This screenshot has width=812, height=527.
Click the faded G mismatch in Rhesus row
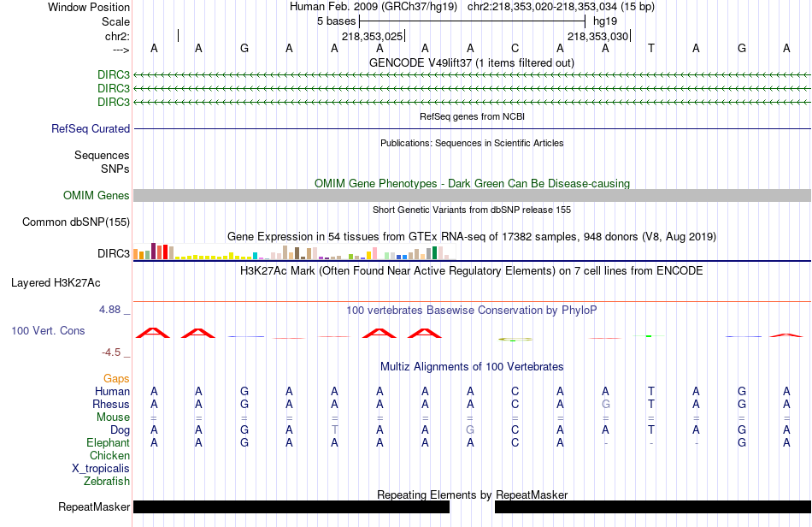pos(605,404)
